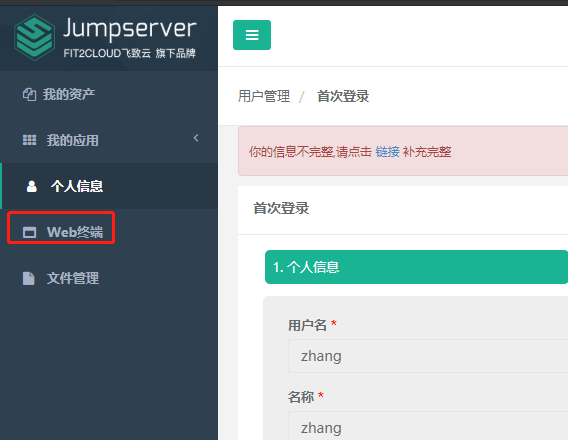Click the 我的应用 grid icon

29,140
